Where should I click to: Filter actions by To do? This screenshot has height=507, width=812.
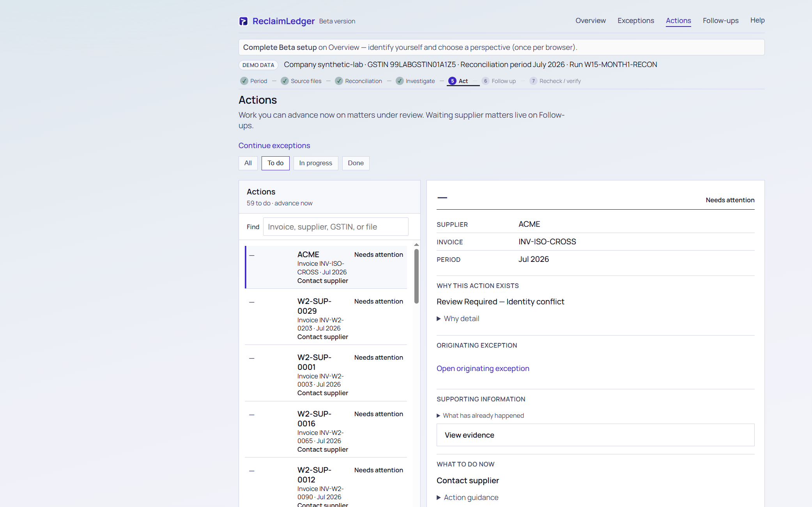tap(276, 163)
